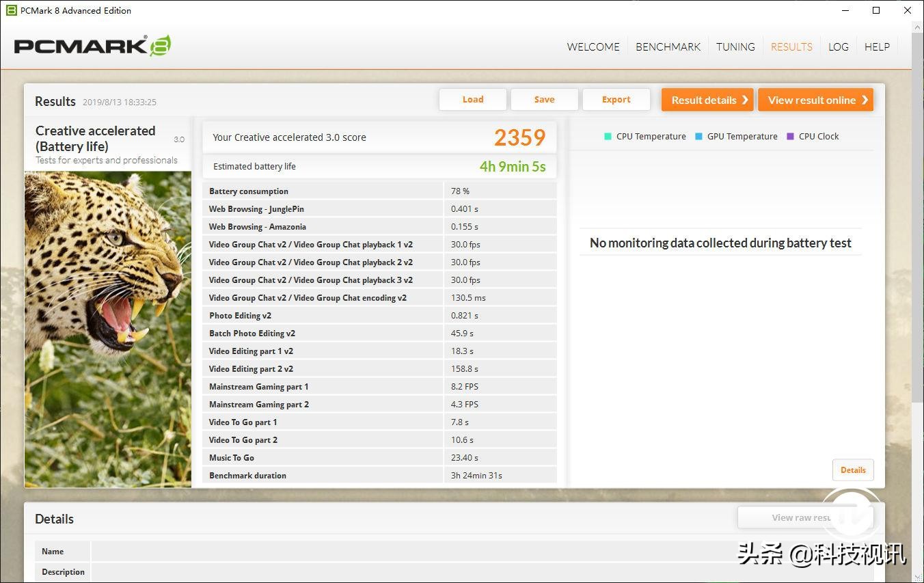Image resolution: width=924 pixels, height=583 pixels.
Task: Open the LOG tab
Action: pos(838,46)
